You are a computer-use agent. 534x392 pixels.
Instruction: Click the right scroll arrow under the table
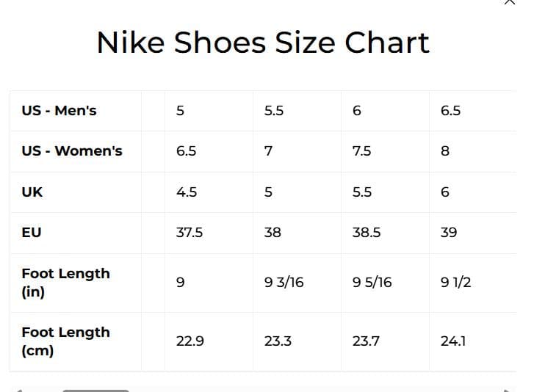pyautogui.click(x=506, y=390)
